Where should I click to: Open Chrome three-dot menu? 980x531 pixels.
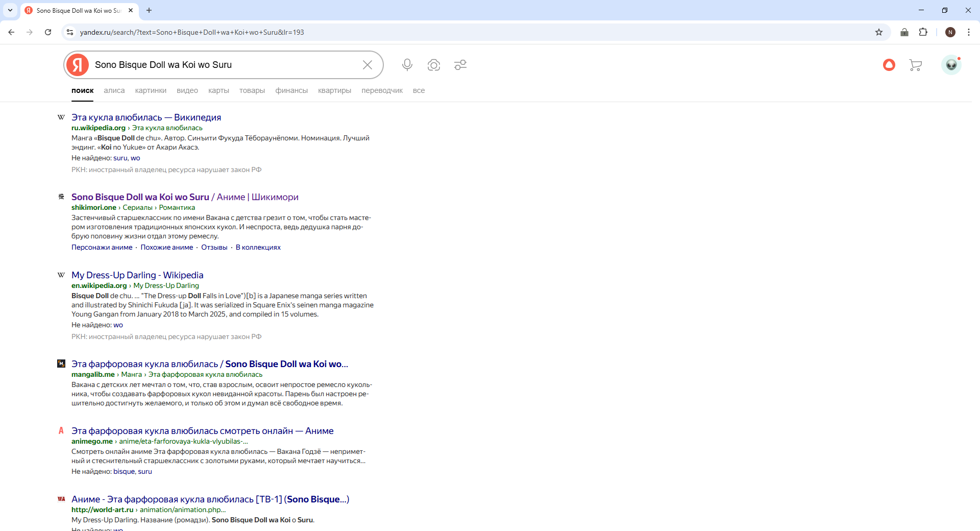[x=968, y=32]
